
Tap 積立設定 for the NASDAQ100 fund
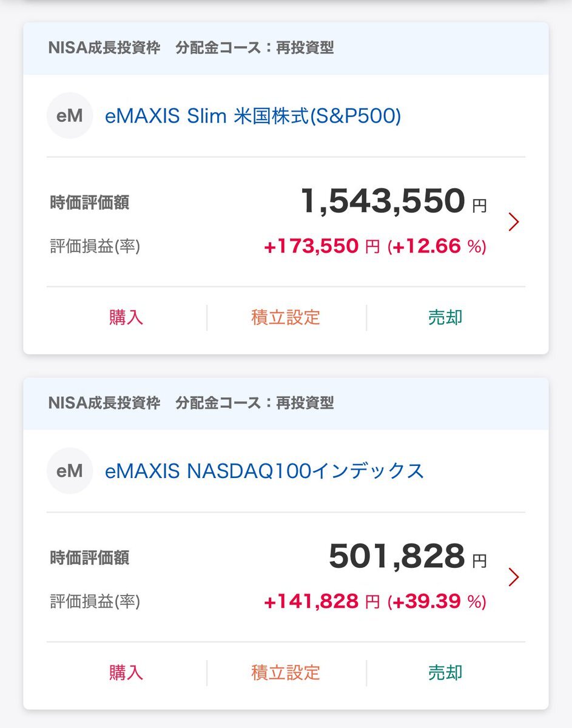pyautogui.click(x=286, y=672)
